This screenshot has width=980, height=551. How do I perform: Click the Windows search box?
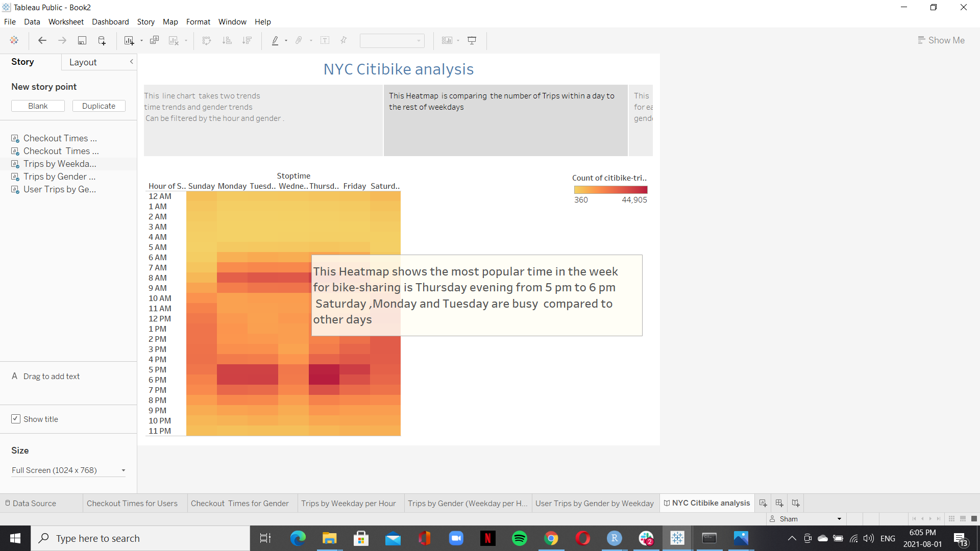tap(140, 538)
